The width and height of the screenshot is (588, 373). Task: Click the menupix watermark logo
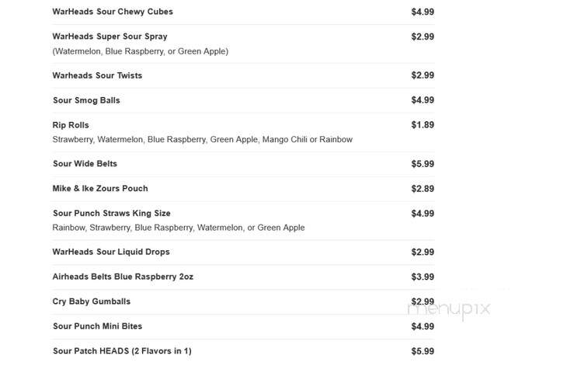point(449,309)
